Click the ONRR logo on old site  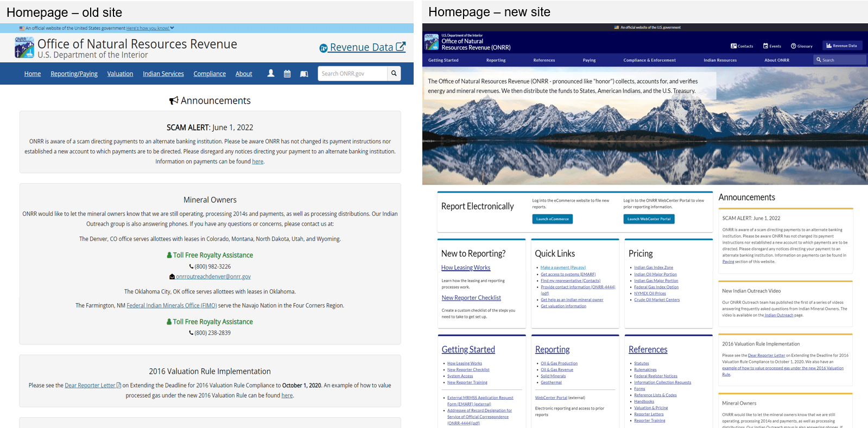click(x=24, y=48)
